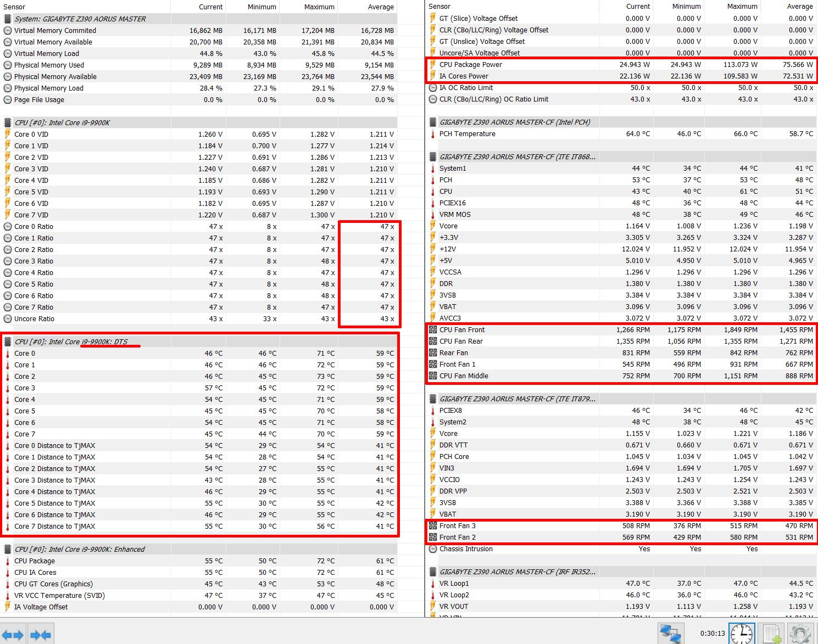This screenshot has height=644, width=818.
Task: Click the fan icon beside Front Fan 3
Action: point(433,525)
